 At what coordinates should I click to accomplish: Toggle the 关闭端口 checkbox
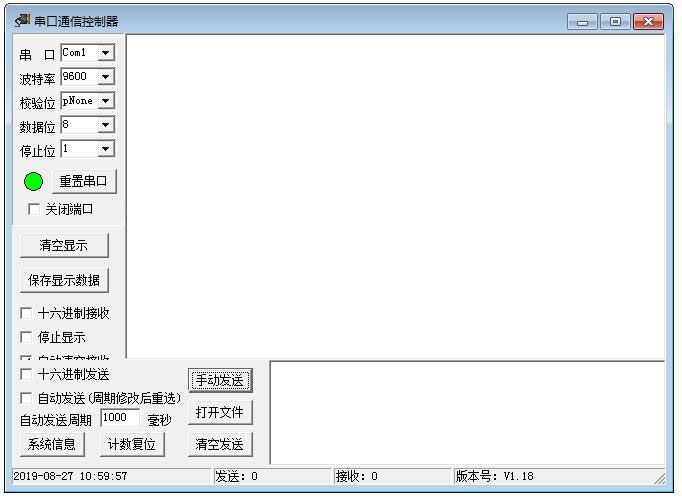pos(33,209)
